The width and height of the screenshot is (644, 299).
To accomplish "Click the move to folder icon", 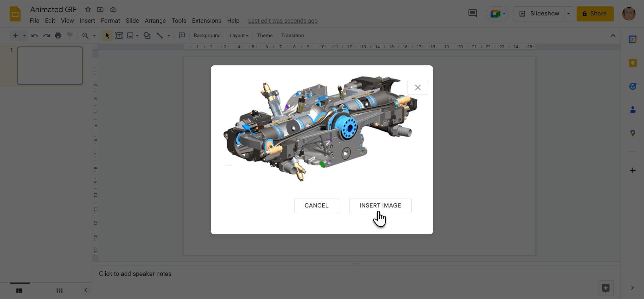I will (x=100, y=9).
